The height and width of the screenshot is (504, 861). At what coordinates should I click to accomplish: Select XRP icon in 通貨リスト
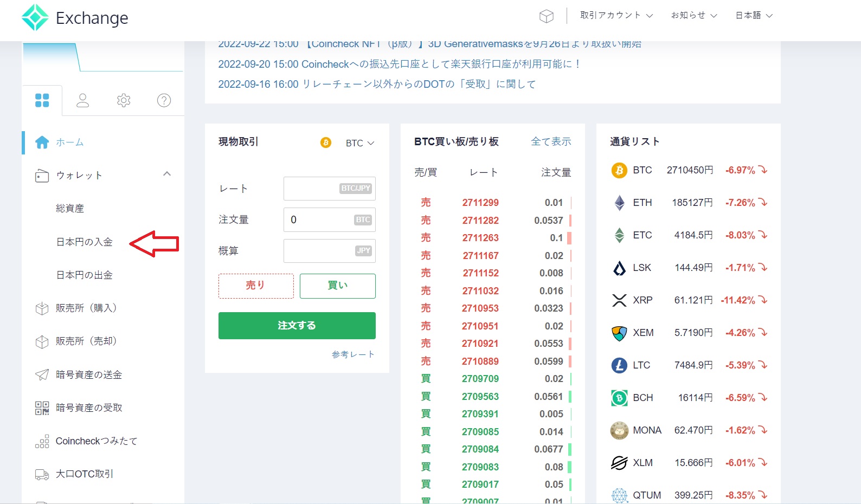(619, 300)
